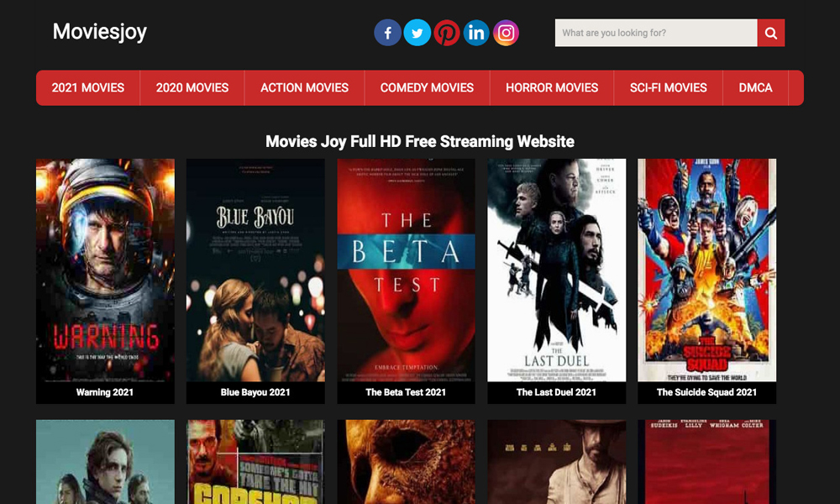Open the Pinterest social icon
Screen dimensions: 840x504
click(447, 34)
